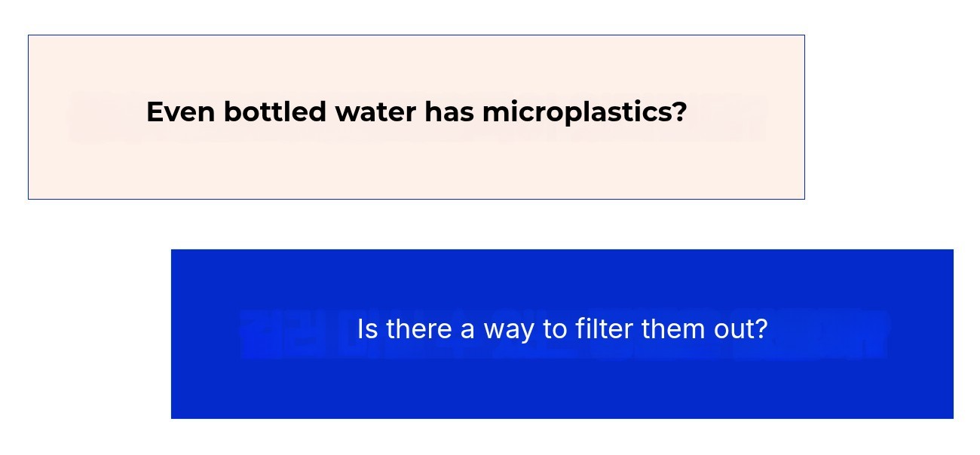Click the word 'Even' in the bold heading
The height and width of the screenshot is (455, 980).
tap(180, 112)
